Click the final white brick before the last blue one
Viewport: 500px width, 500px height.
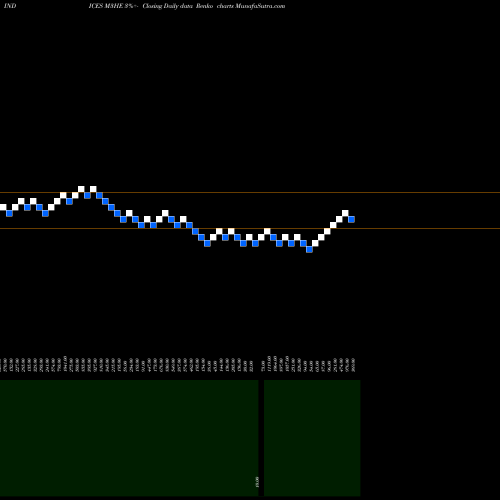pyautogui.click(x=345, y=213)
